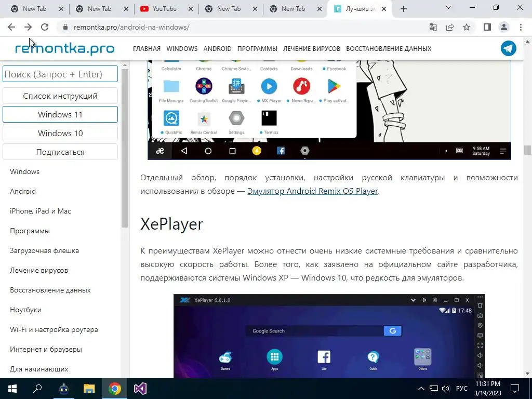The width and height of the screenshot is (532, 399).
Task: Open the browser side panel
Action: [487, 27]
